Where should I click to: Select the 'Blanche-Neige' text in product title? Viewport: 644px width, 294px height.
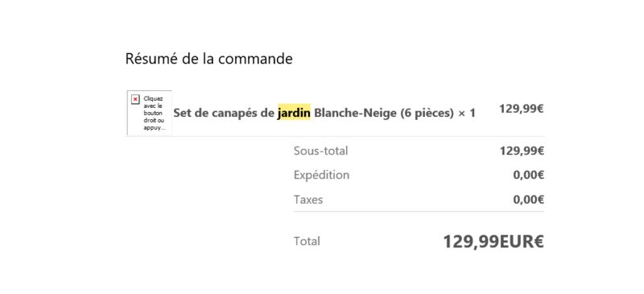pyautogui.click(x=356, y=113)
